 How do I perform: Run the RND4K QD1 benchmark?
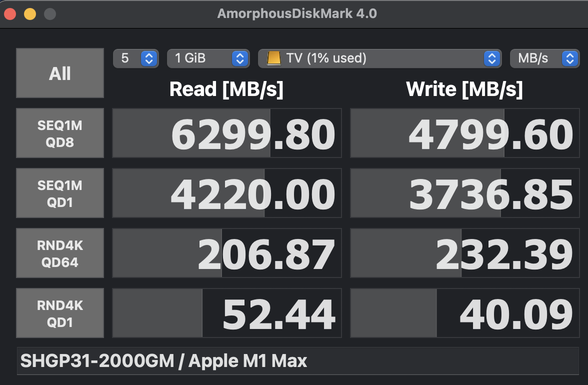point(60,313)
